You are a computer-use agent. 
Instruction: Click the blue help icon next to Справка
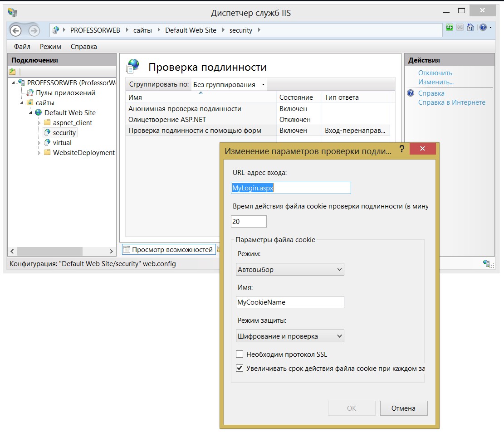pyautogui.click(x=411, y=93)
